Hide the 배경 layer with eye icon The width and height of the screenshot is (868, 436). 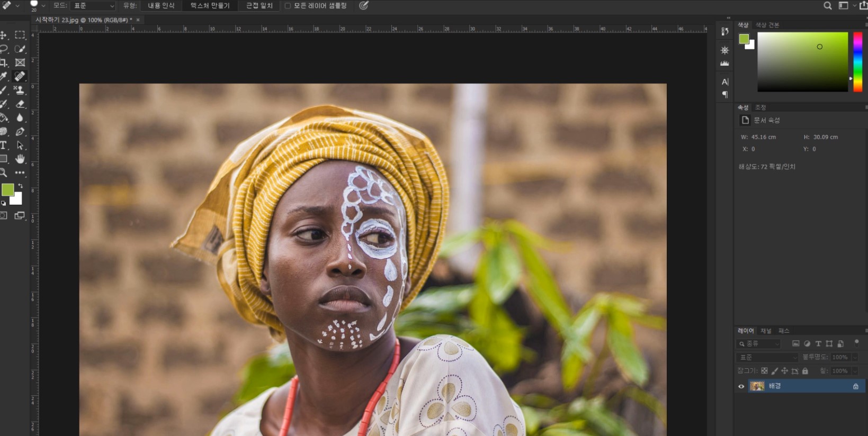pos(741,386)
